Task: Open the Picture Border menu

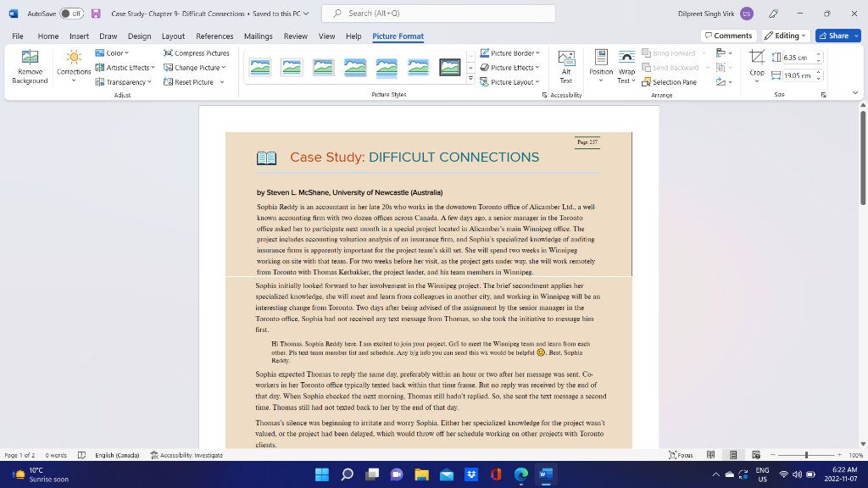Action: pyautogui.click(x=509, y=53)
